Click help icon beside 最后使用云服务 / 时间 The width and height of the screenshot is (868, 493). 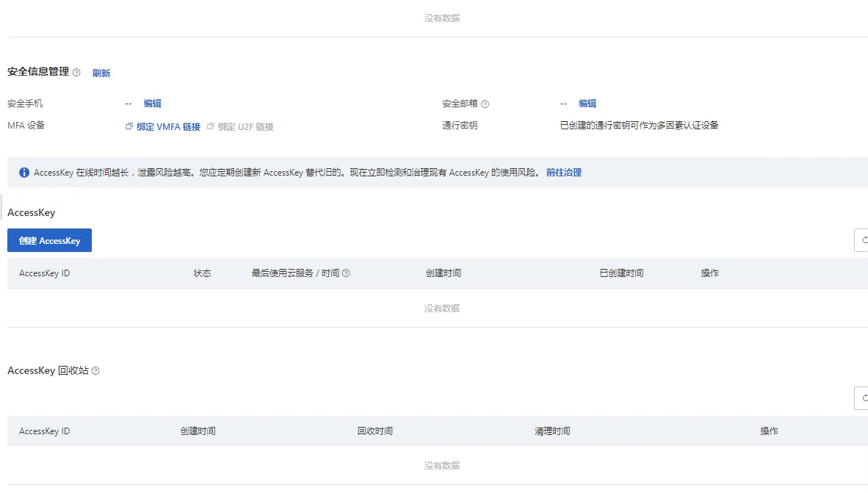coord(346,273)
